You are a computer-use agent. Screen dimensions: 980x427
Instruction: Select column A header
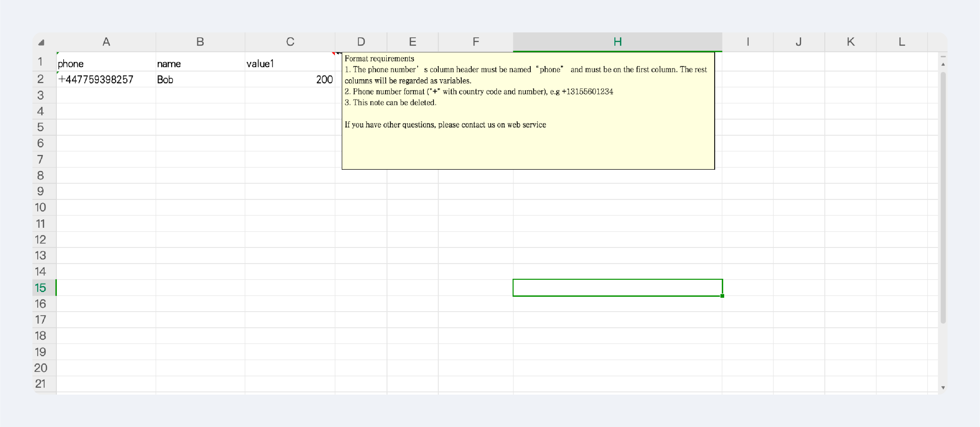coord(106,42)
